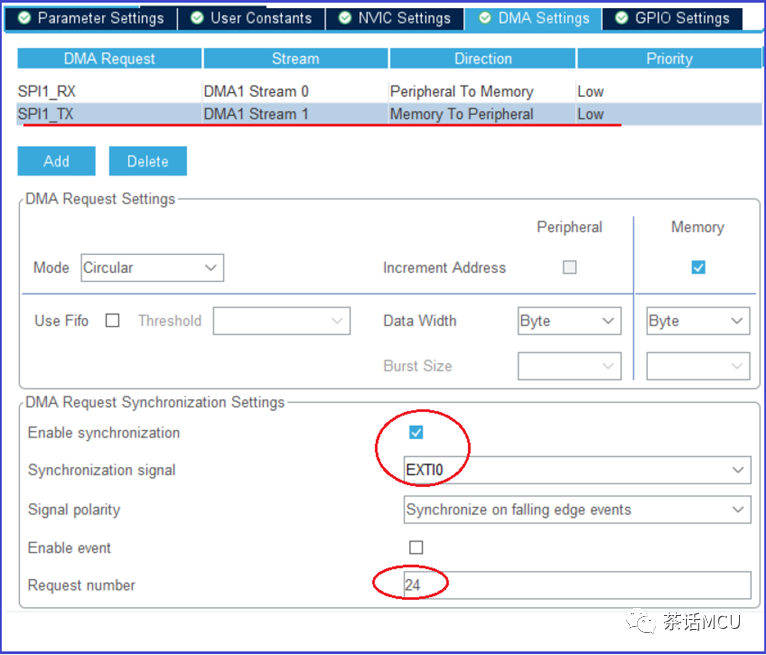Click the Add button
This screenshot has height=655, width=766.
57,161
